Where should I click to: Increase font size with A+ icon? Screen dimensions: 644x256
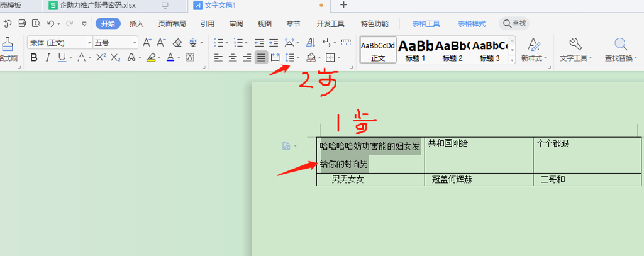click(x=147, y=42)
